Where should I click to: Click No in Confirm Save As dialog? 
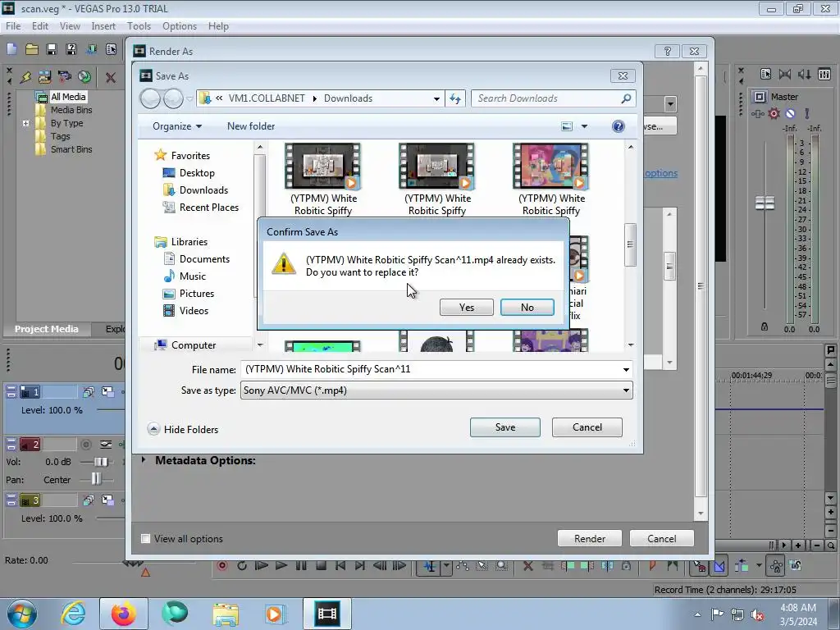click(x=527, y=308)
